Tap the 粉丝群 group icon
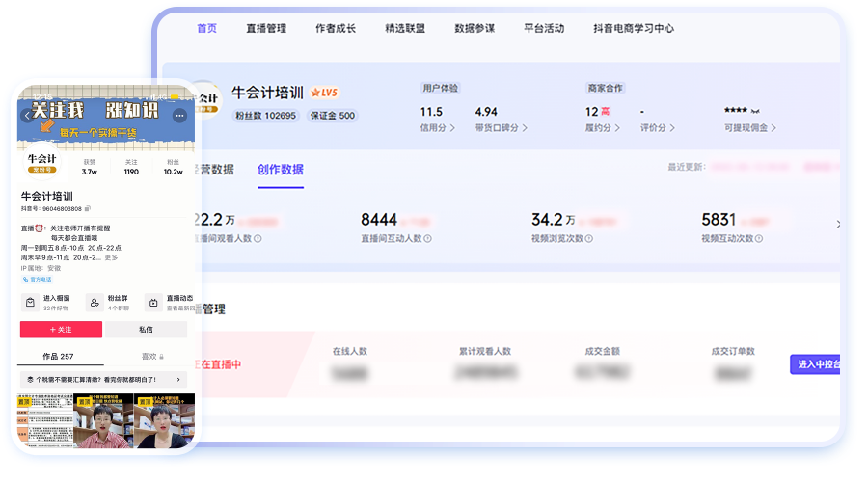The width and height of the screenshot is (868, 483). point(95,303)
